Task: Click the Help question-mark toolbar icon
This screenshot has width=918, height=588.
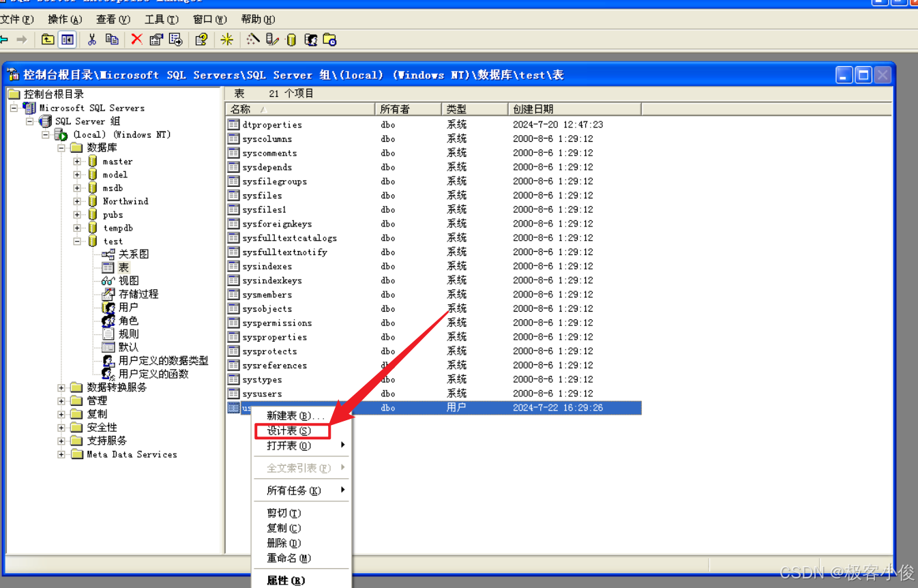Action: (x=201, y=40)
